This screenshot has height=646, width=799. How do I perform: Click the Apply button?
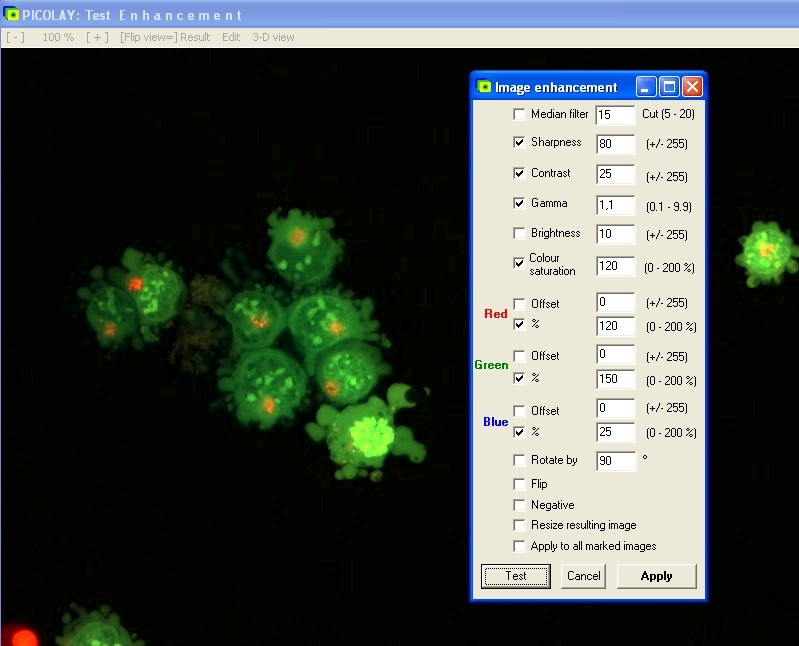656,576
